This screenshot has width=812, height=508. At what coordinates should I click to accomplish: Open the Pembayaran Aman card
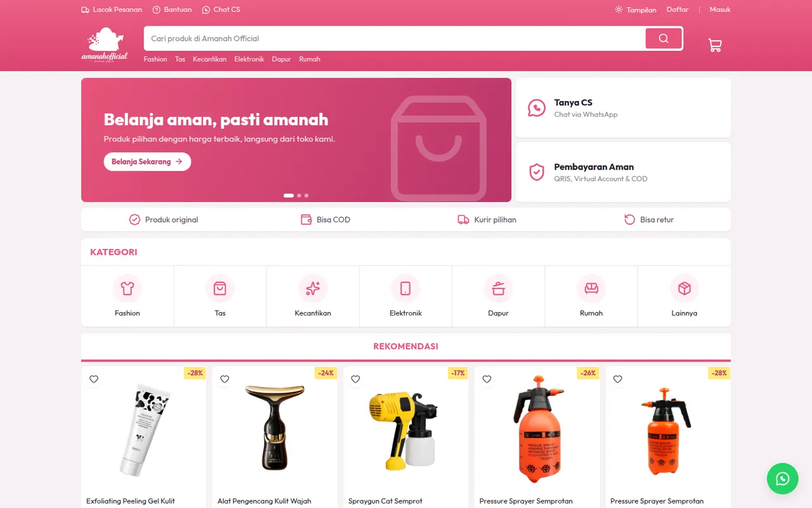pos(623,172)
